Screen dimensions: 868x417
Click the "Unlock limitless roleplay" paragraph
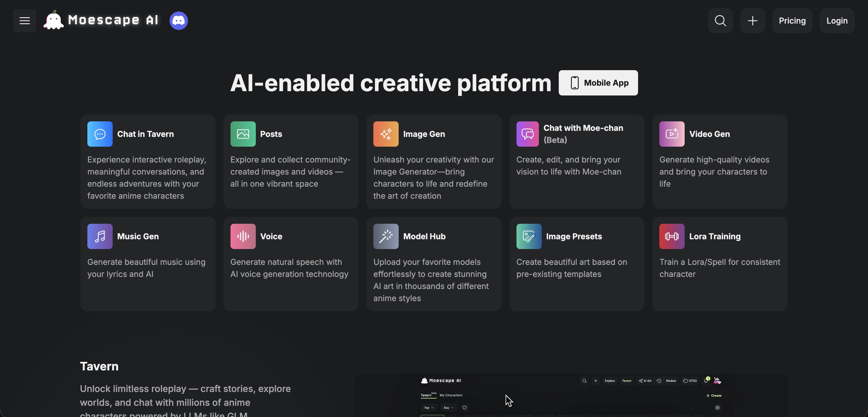tap(185, 400)
